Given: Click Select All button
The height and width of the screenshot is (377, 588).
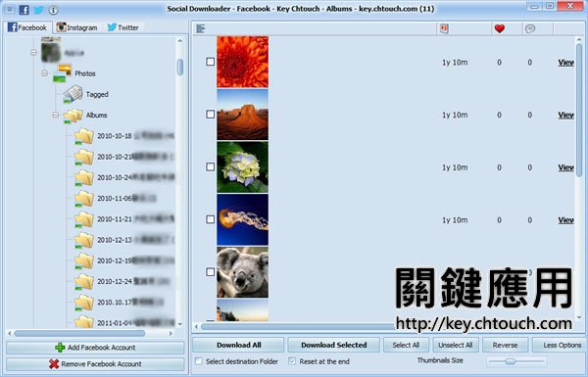Looking at the screenshot, I should click(406, 345).
